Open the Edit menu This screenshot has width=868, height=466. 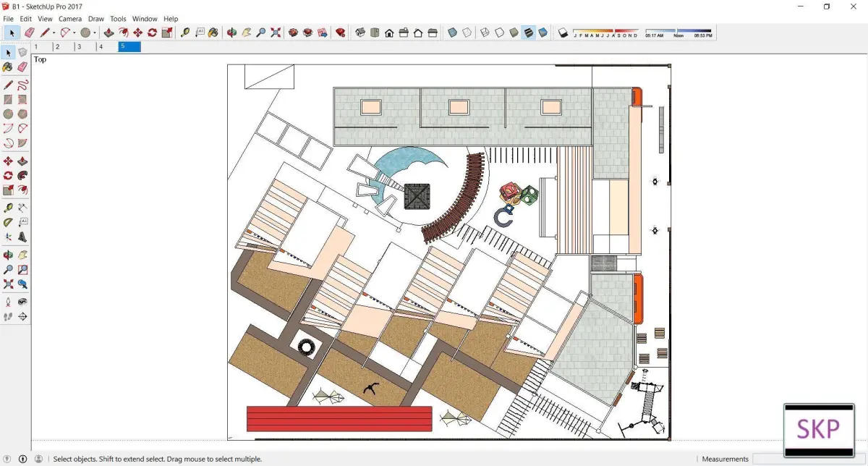(x=26, y=19)
